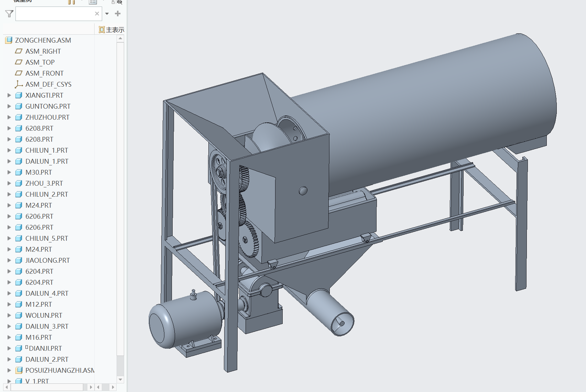Click the DIANJI.PRT part icon
This screenshot has width=586, height=392.
pos(19,348)
